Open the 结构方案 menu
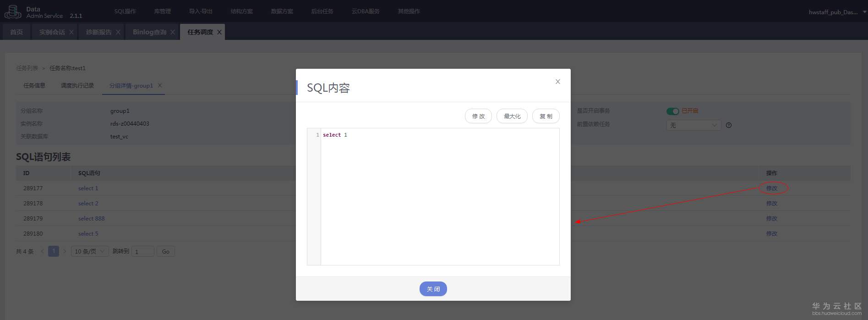Image resolution: width=868 pixels, height=320 pixels. [242, 11]
